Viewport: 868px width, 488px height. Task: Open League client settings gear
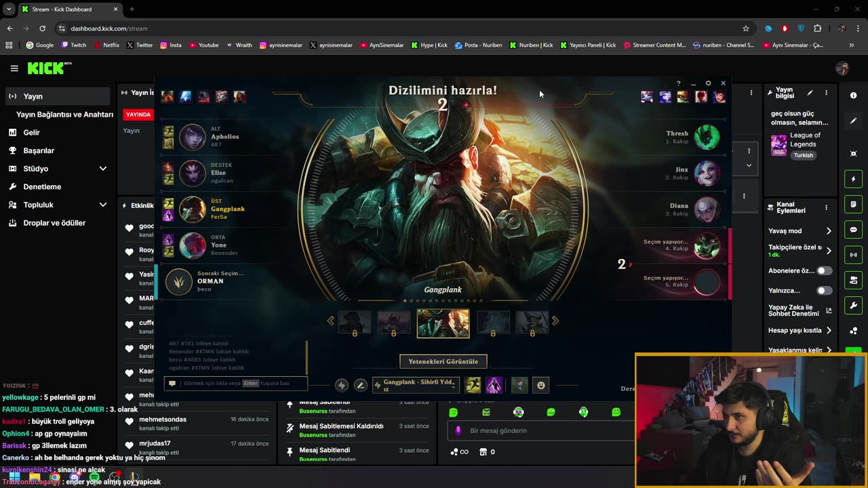pyautogui.click(x=708, y=83)
